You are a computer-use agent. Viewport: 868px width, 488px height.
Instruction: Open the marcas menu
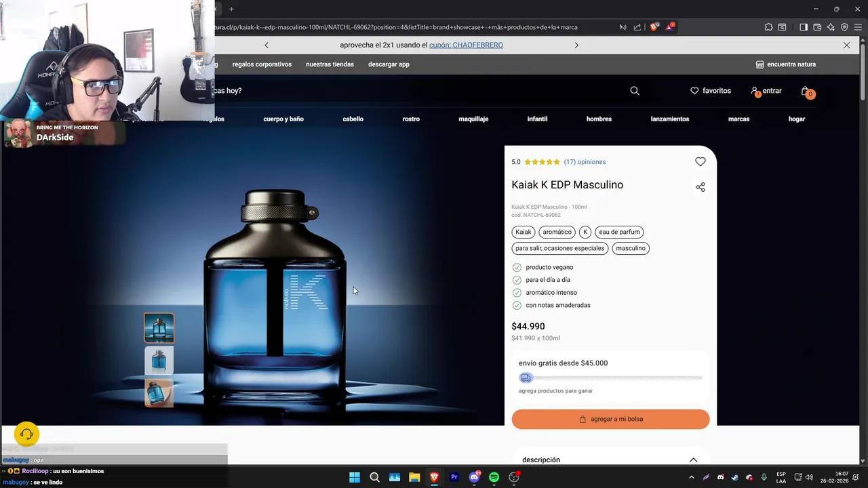point(738,119)
